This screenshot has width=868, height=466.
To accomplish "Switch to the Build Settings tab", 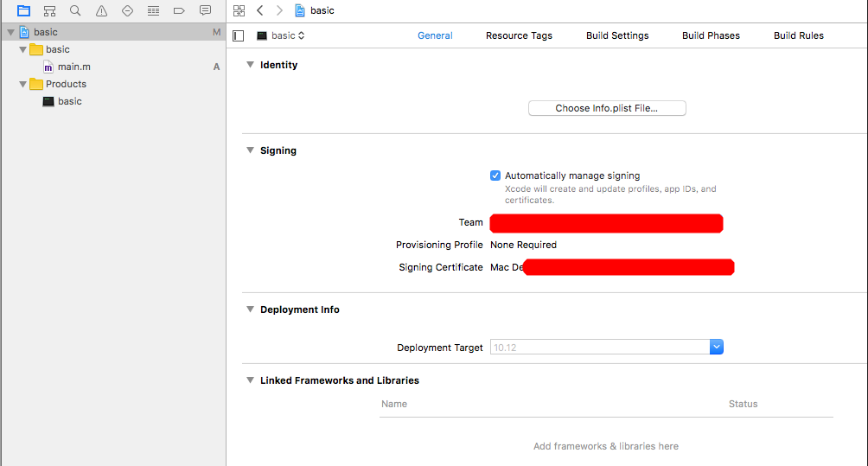I will (x=617, y=35).
